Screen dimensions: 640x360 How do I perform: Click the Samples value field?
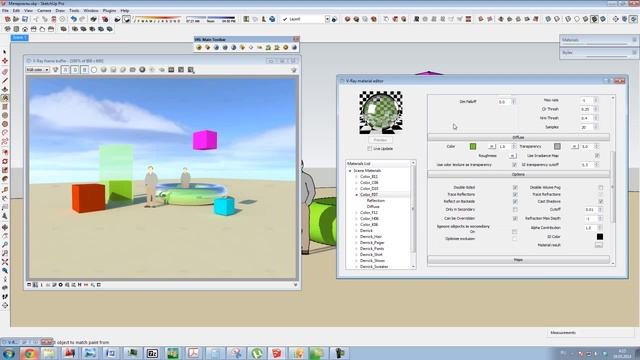coord(586,127)
